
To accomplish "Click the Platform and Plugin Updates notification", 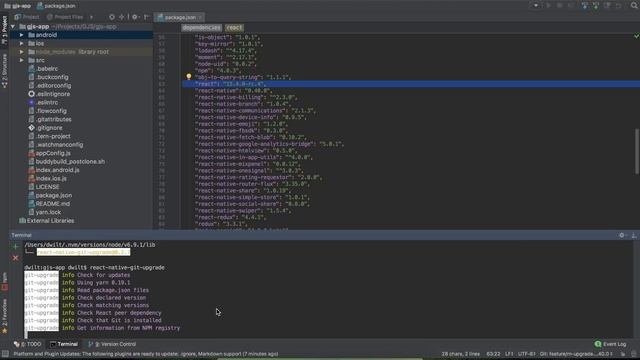I will 146,354.
